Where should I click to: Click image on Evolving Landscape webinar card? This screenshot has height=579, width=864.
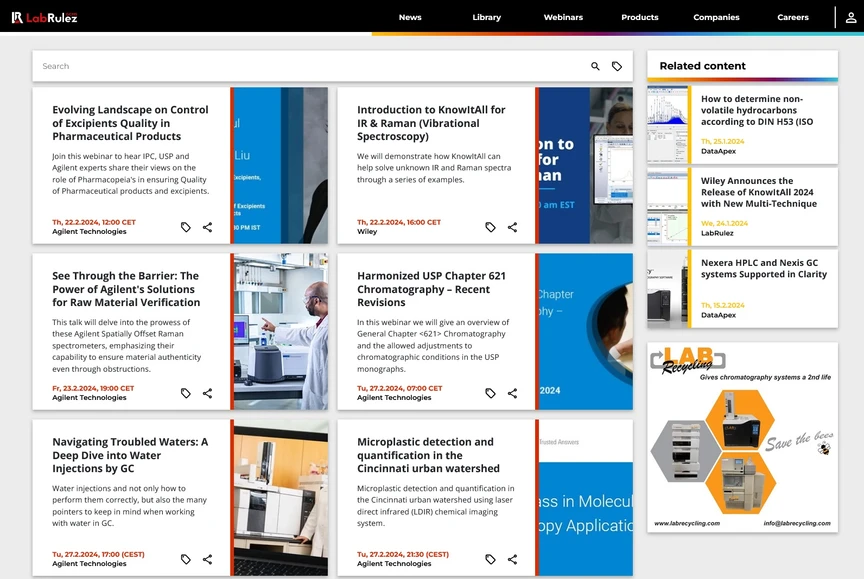280,165
